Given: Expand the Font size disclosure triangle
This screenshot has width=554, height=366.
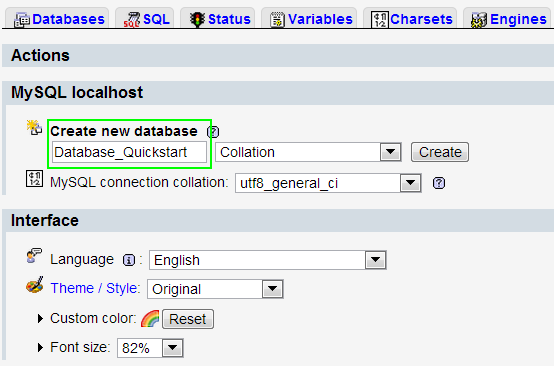Looking at the screenshot, I should (x=40, y=348).
